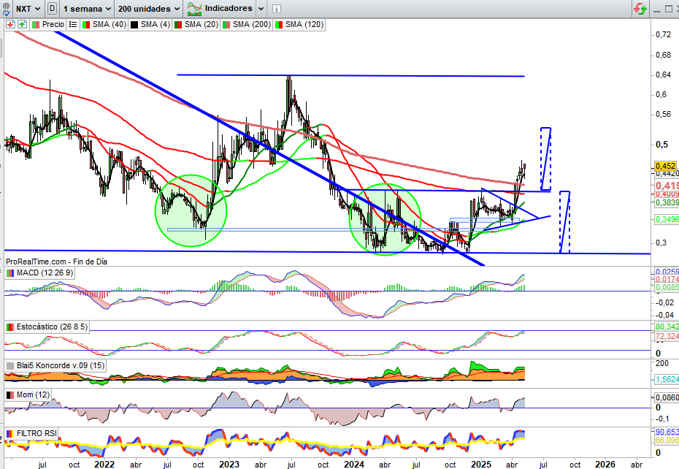The image size is (679, 469).
Task: Click the SMA (4) label
Action: 155,25
